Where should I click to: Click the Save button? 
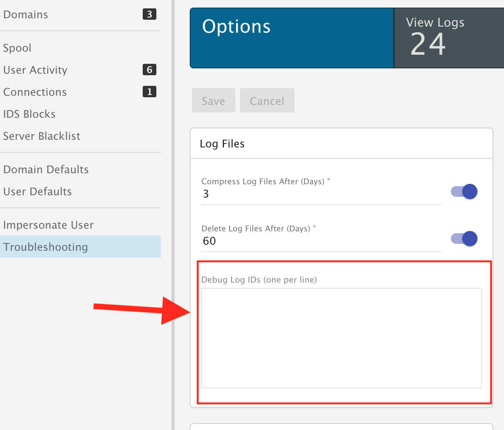213,101
